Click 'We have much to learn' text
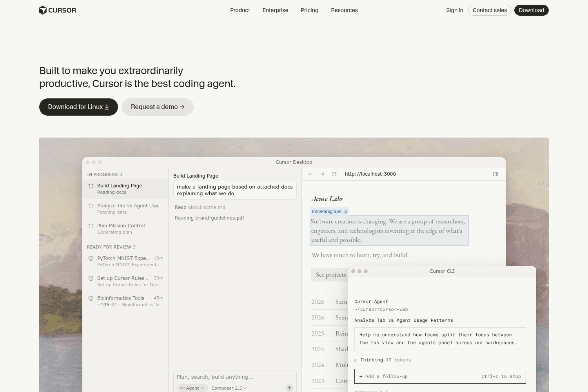 coord(360,255)
